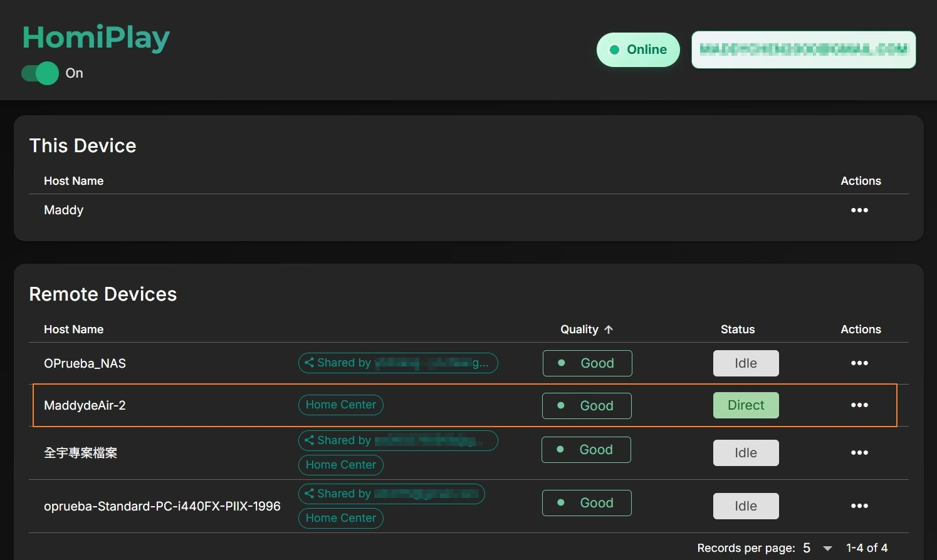The image size is (937, 560).
Task: Click the Home Center tag on MaddydeAir-2
Action: [x=341, y=405]
